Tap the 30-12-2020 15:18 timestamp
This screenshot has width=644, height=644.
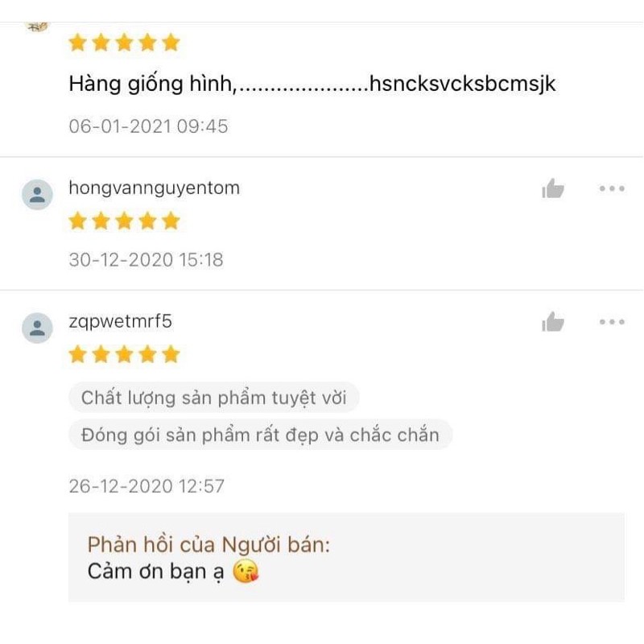147,259
